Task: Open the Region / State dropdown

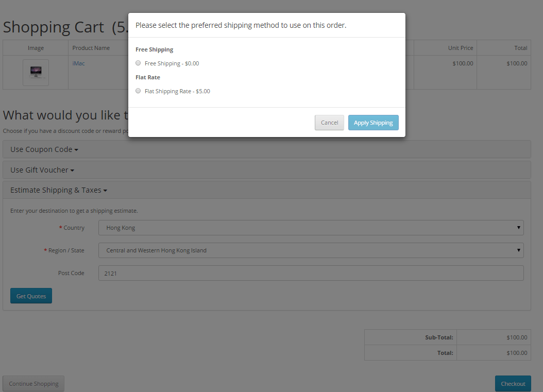Action: coord(311,250)
